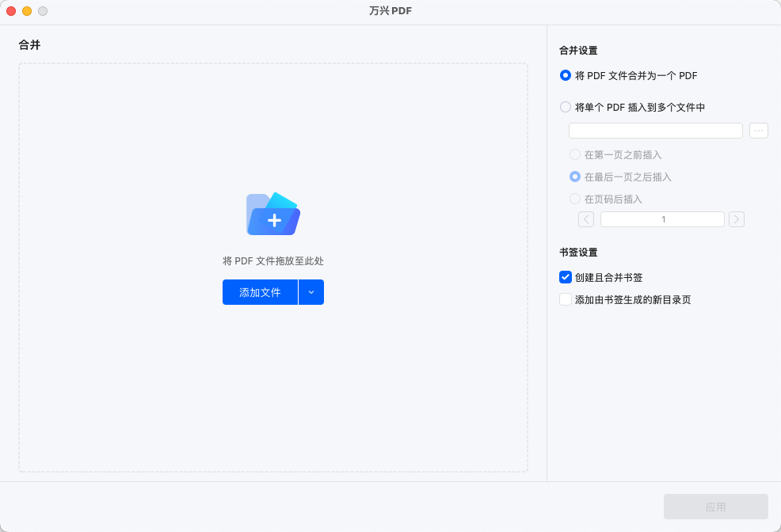
Task: Click the right arrow to increase page number
Action: coord(736,218)
